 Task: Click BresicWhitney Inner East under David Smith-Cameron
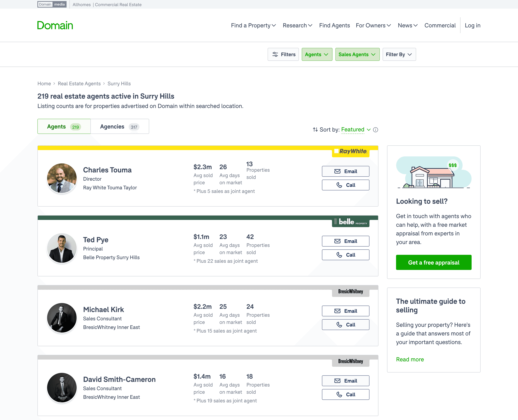[x=111, y=397]
